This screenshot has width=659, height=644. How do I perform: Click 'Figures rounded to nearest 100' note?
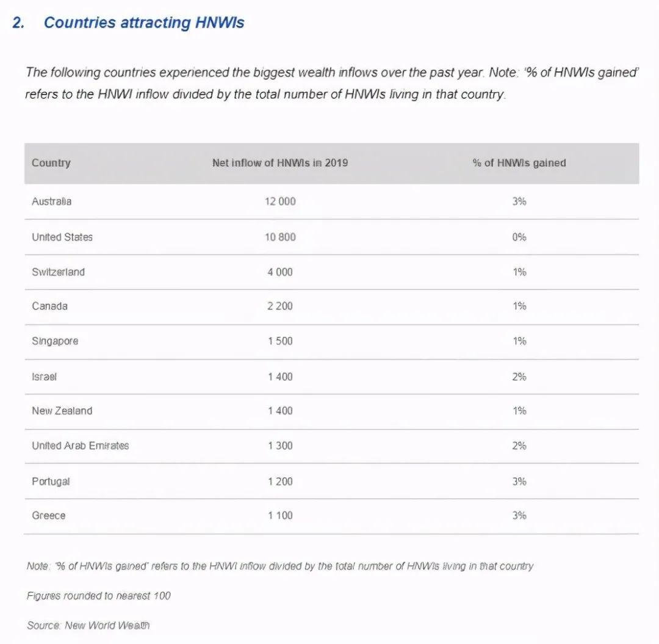[99, 596]
